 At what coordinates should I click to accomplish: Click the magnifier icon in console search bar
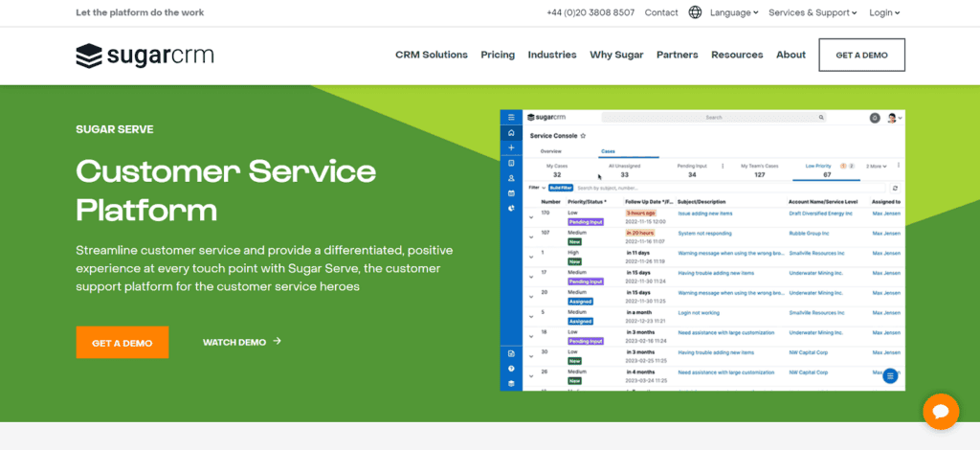[x=821, y=117]
